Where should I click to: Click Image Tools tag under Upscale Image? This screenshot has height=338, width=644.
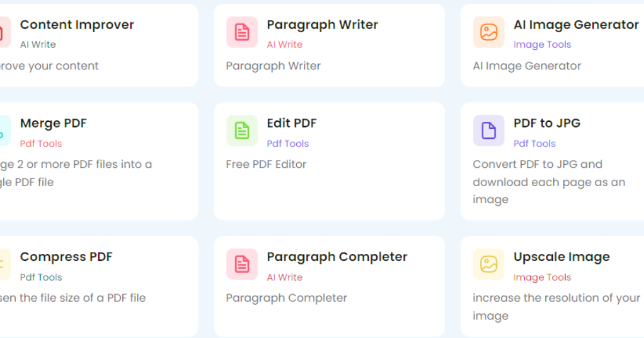[x=542, y=277]
